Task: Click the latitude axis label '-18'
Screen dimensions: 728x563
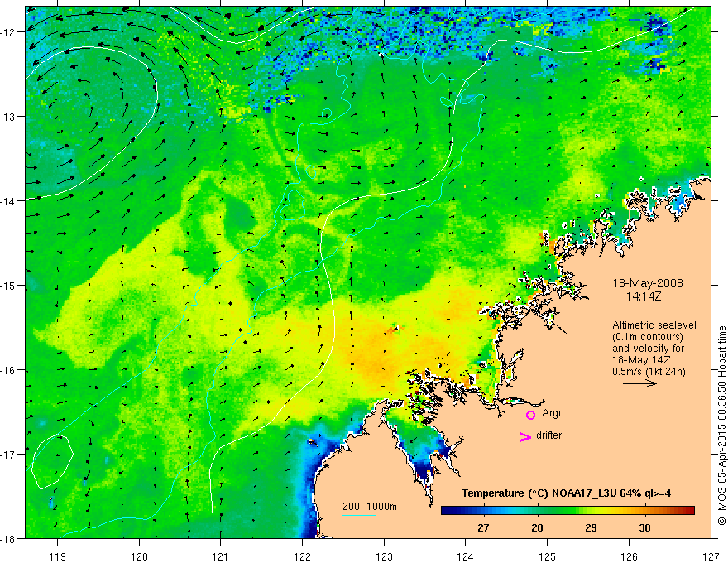Action: (x=8, y=538)
